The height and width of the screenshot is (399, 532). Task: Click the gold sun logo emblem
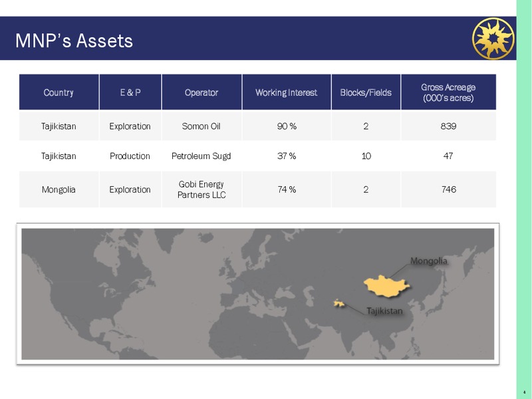pyautogui.click(x=493, y=39)
